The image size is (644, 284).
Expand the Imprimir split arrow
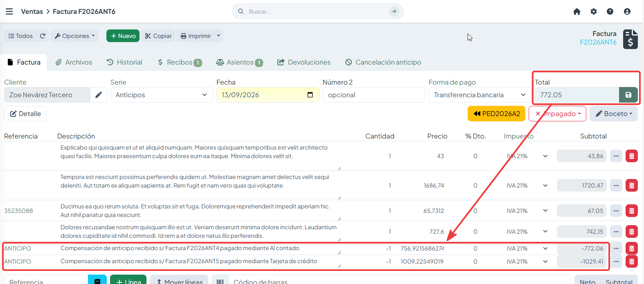(219, 36)
